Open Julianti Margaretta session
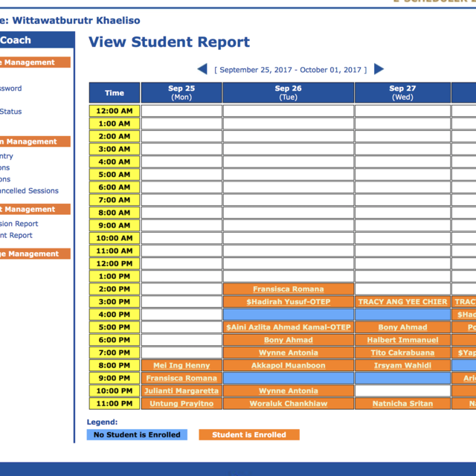This screenshot has height=476, width=476. [x=181, y=391]
